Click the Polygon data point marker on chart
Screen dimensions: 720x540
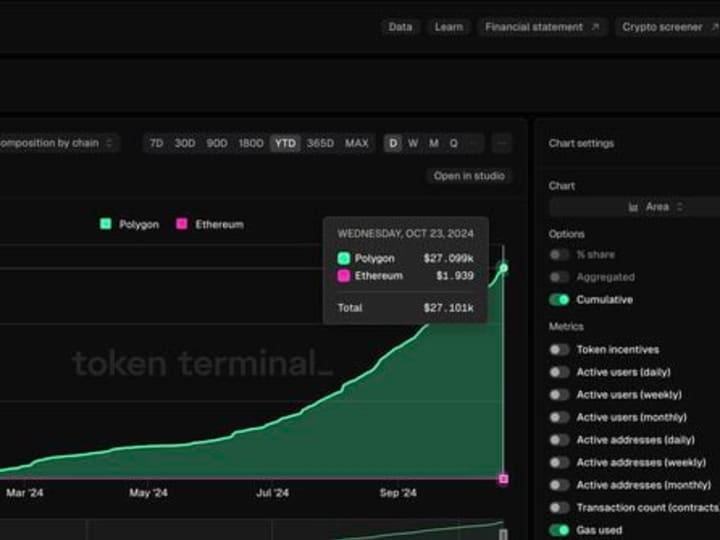click(x=503, y=268)
